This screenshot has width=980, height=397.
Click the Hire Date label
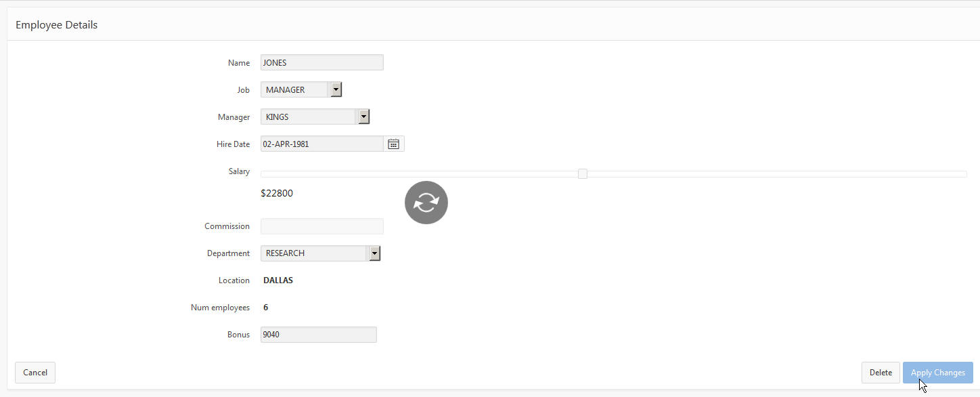233,144
